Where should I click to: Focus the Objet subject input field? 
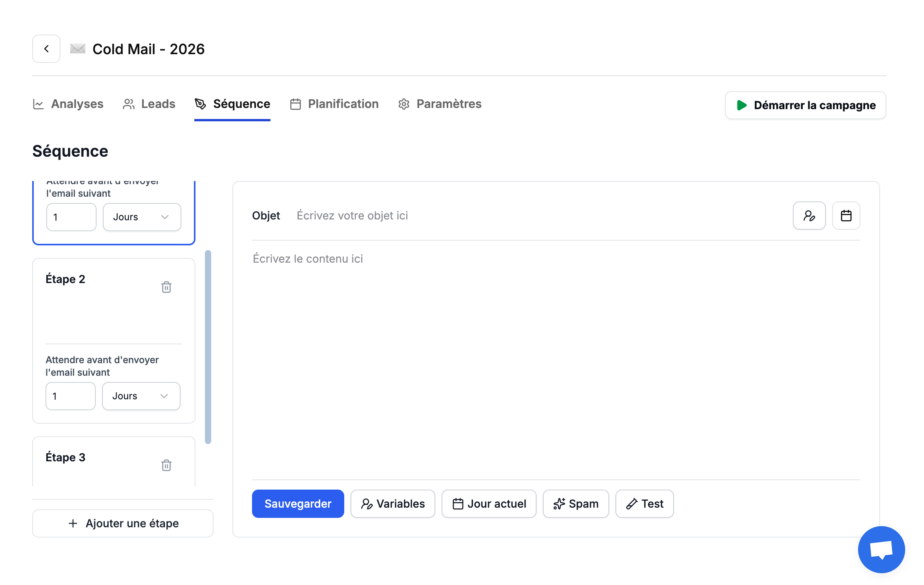pyautogui.click(x=538, y=216)
